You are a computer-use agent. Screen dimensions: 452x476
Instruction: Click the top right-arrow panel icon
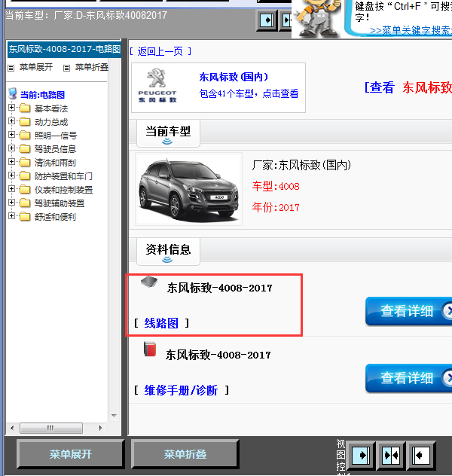267,20
